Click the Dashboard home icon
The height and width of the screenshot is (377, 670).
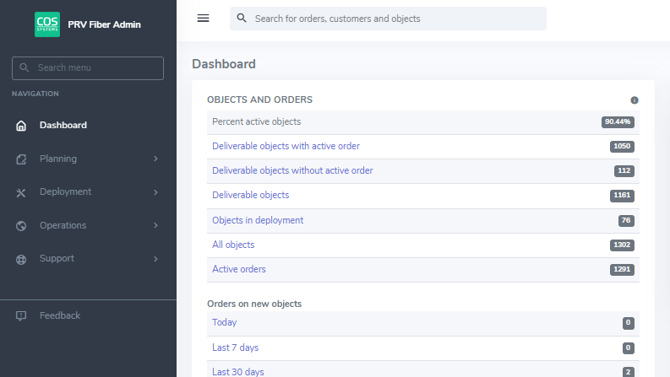coord(21,126)
